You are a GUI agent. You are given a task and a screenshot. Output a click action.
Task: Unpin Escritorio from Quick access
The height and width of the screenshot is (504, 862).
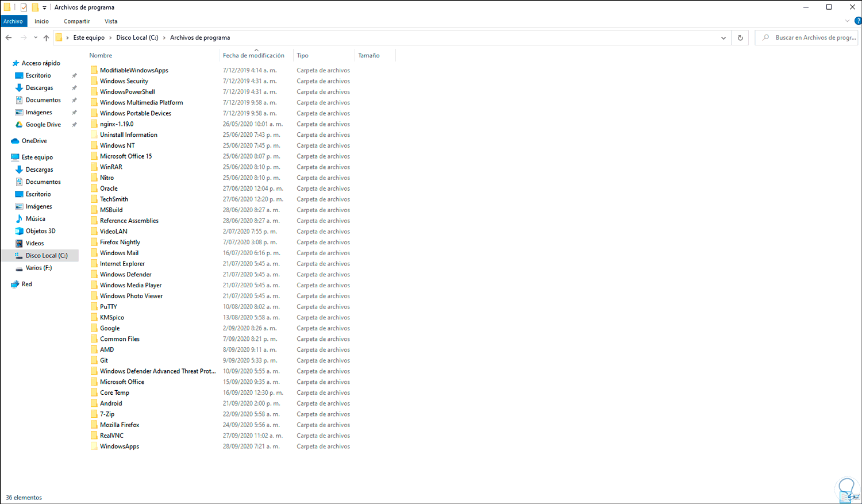click(x=74, y=76)
